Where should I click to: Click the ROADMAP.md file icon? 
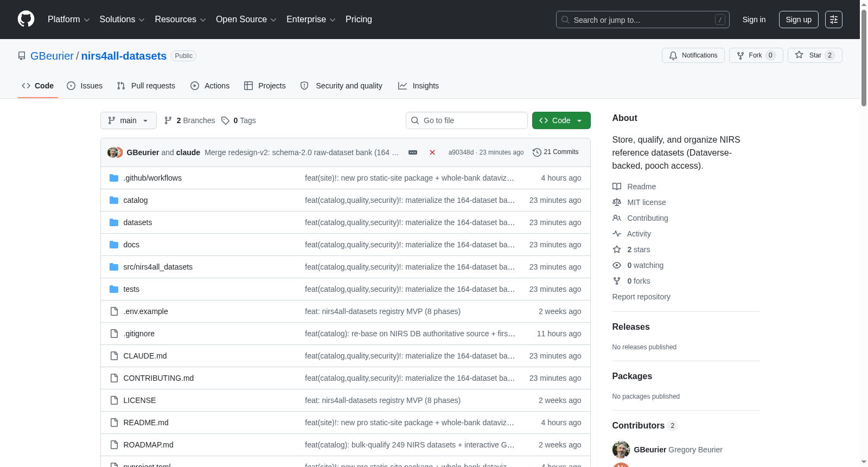tap(114, 445)
